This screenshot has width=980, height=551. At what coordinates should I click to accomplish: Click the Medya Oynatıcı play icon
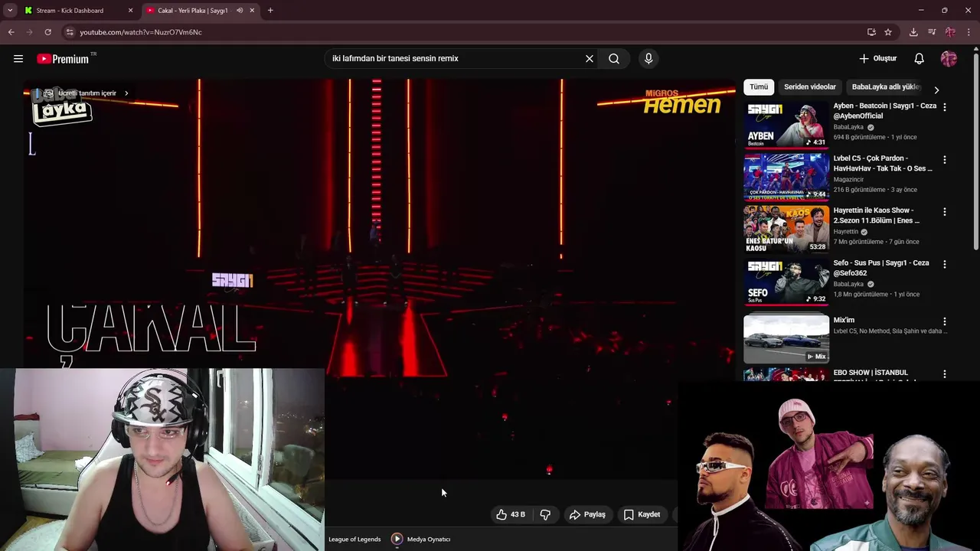397,539
